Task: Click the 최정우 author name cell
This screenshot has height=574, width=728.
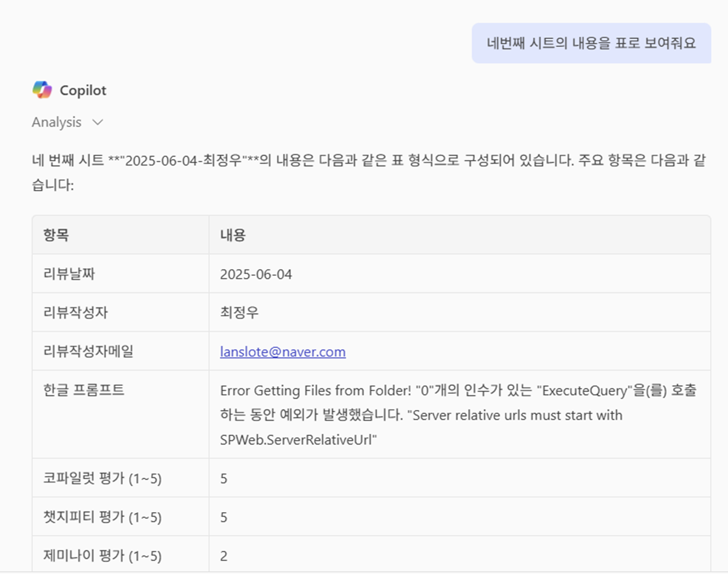Action: pyautogui.click(x=239, y=313)
